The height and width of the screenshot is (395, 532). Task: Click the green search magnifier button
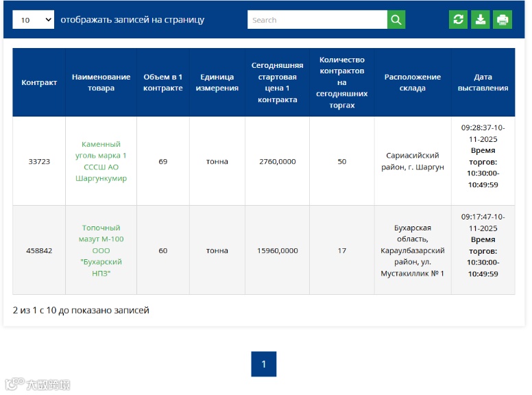point(396,20)
